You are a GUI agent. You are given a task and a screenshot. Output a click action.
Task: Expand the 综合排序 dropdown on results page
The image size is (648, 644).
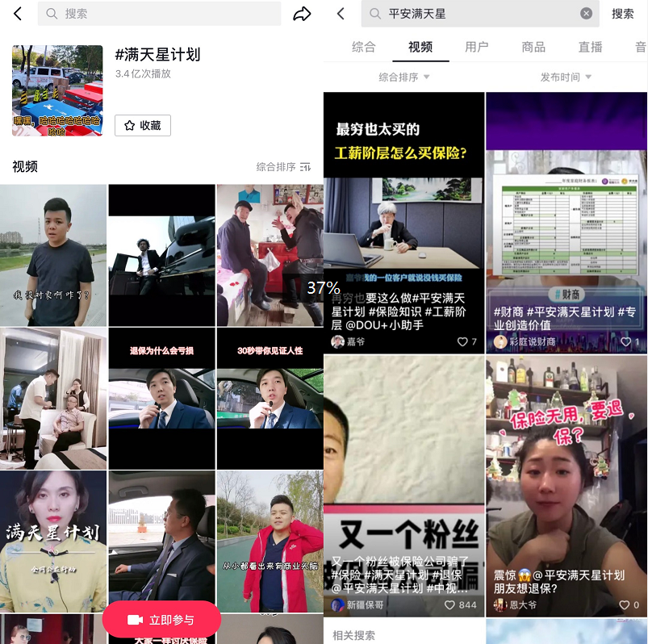click(403, 77)
